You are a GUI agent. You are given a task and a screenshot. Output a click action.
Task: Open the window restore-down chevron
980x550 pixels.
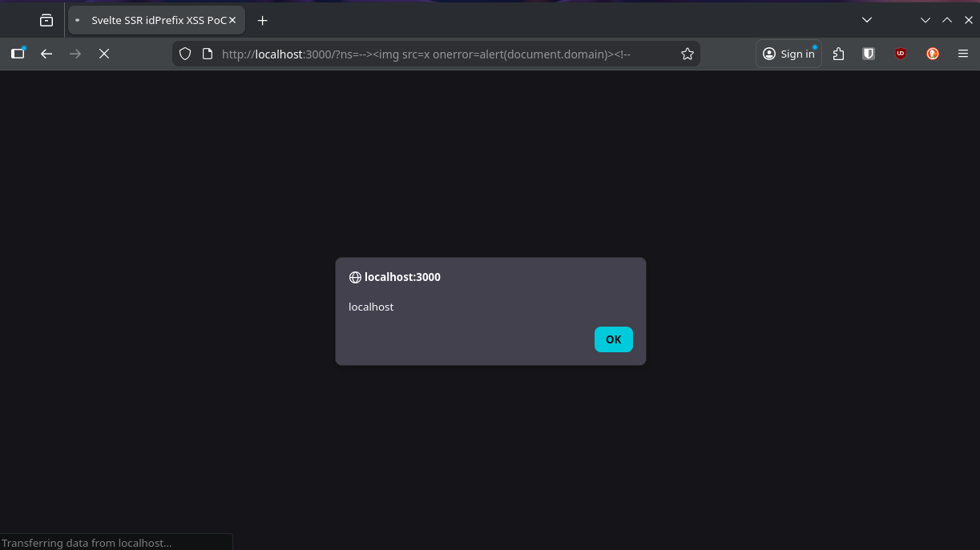pyautogui.click(x=926, y=19)
